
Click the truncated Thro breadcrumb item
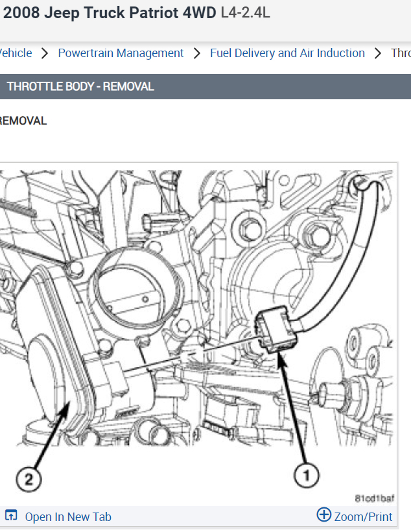[x=401, y=53]
